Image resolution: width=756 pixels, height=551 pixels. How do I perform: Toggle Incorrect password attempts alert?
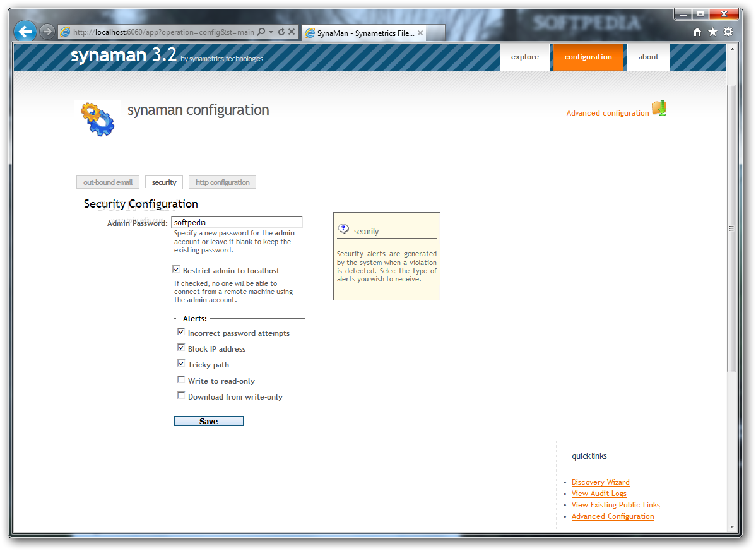click(x=181, y=332)
